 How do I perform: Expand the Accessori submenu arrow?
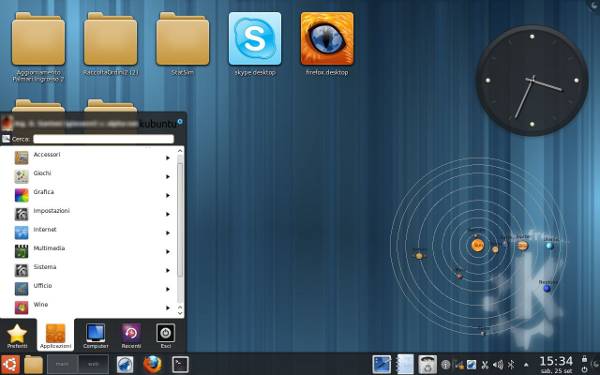point(168,158)
